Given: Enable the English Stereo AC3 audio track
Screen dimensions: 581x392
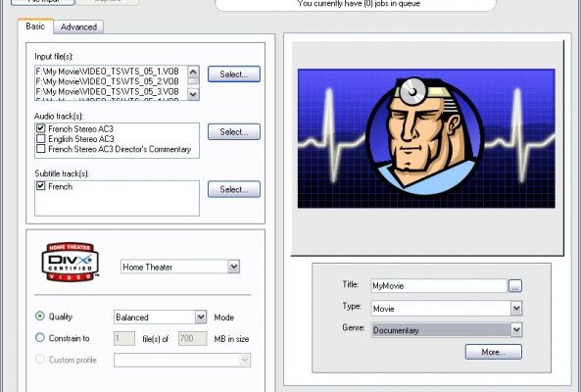Looking at the screenshot, I should [x=41, y=138].
